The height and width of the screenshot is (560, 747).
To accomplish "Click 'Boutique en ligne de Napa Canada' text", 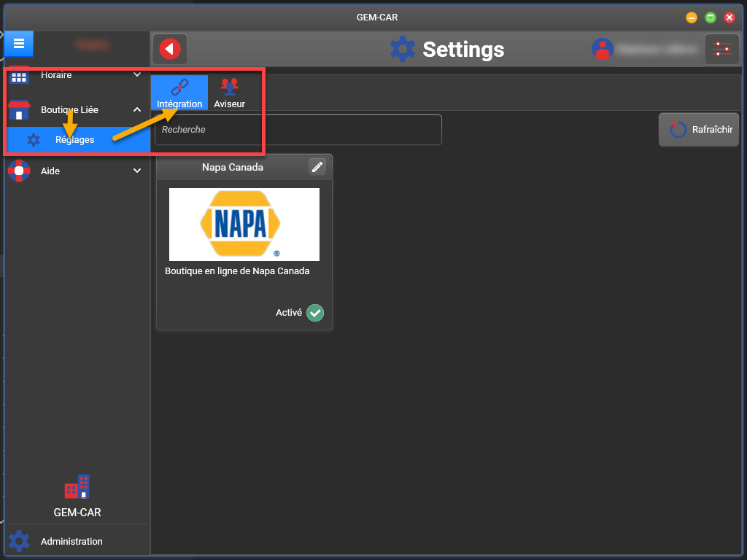I will (237, 271).
